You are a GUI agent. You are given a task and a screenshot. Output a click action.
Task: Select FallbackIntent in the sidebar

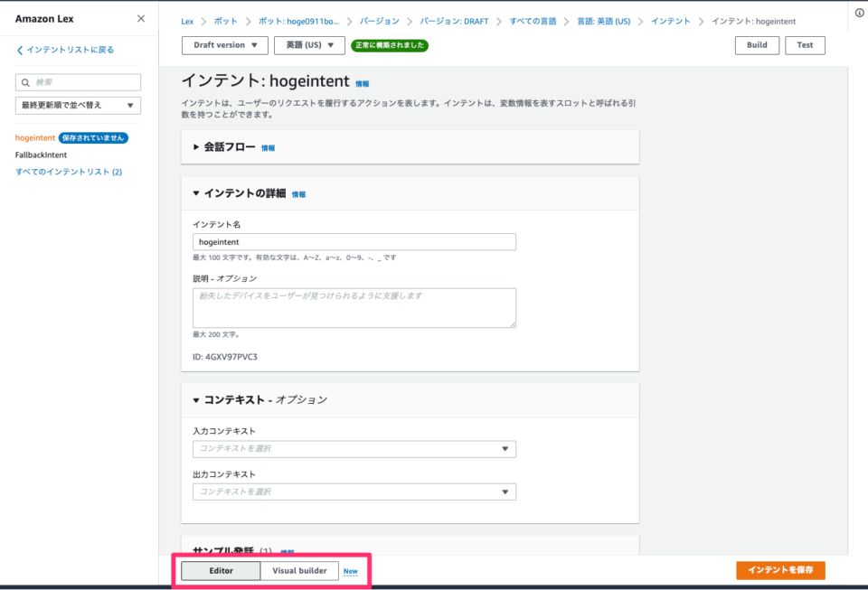[41, 155]
